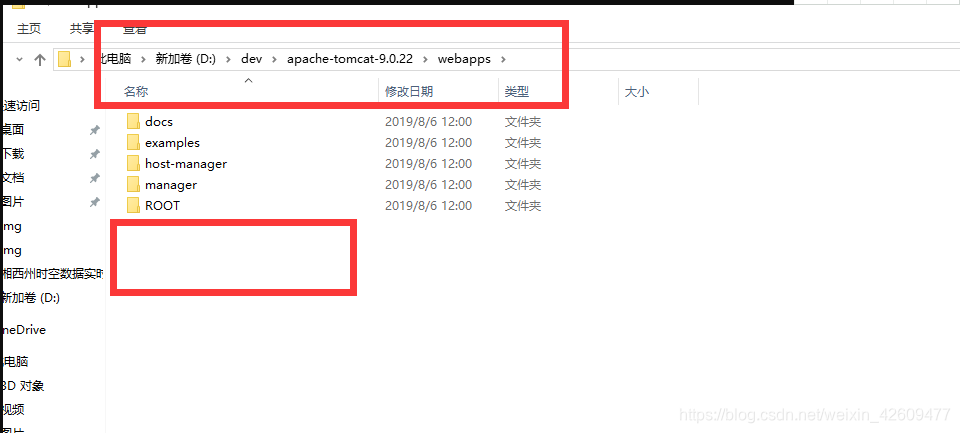Open recent locations dropdown arrow

coord(20,59)
